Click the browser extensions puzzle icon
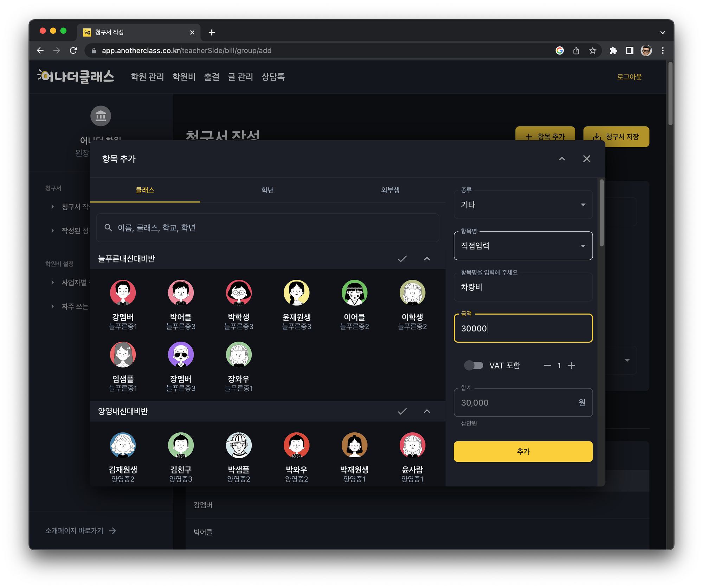The height and width of the screenshot is (588, 703). coord(613,51)
